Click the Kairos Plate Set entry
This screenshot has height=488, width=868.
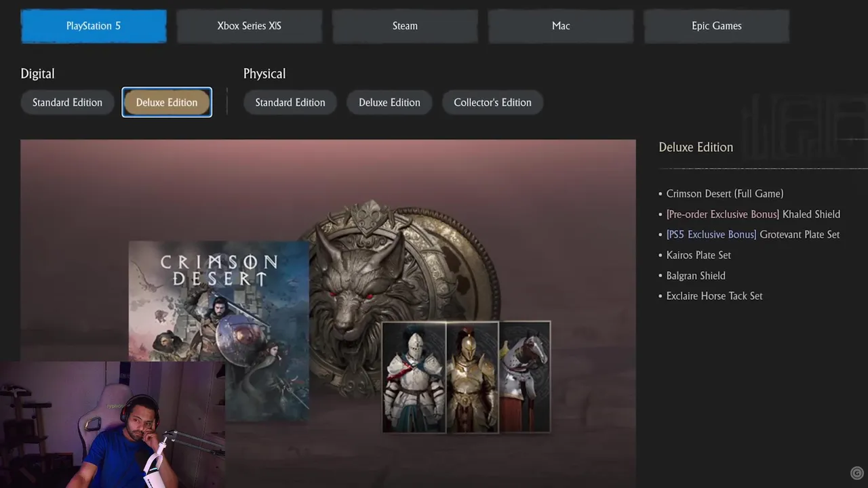(698, 255)
